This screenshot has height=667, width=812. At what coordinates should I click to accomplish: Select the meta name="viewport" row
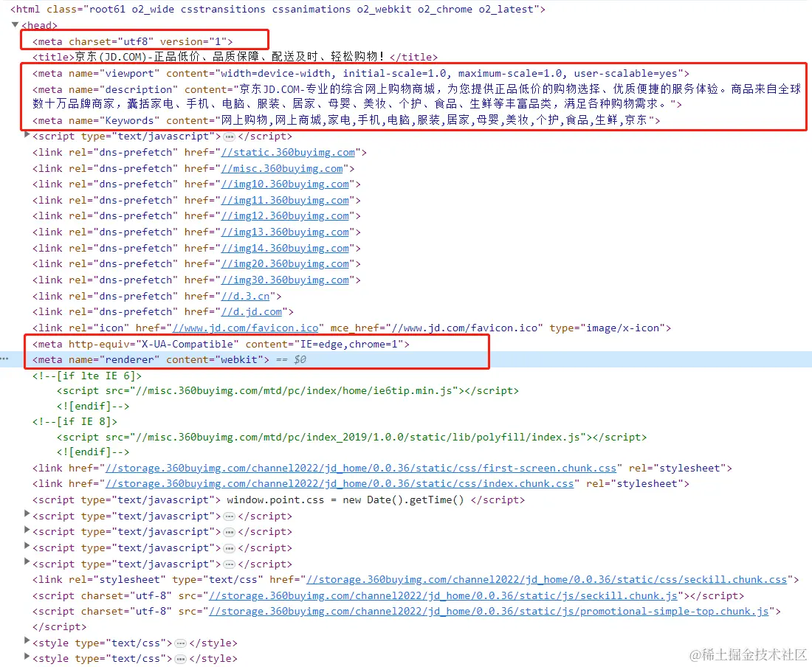tap(361, 74)
